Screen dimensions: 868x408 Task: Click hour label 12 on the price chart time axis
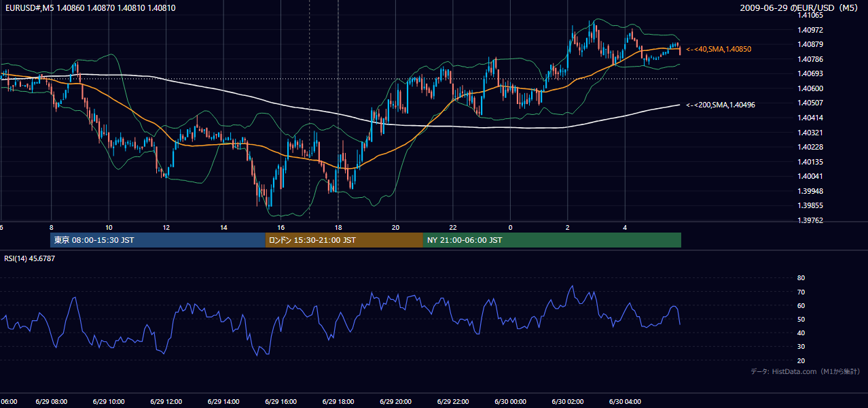pyautogui.click(x=166, y=227)
